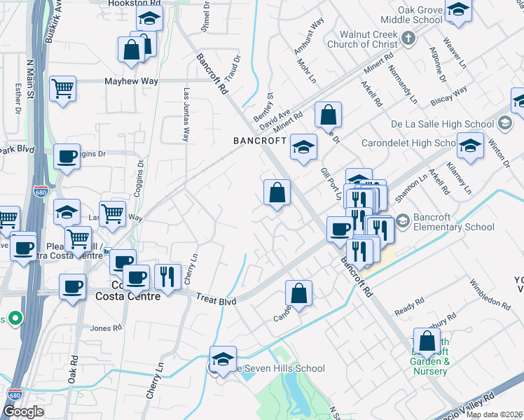Click the bottom restaurant marker on Bancroft Rd

tap(359, 253)
